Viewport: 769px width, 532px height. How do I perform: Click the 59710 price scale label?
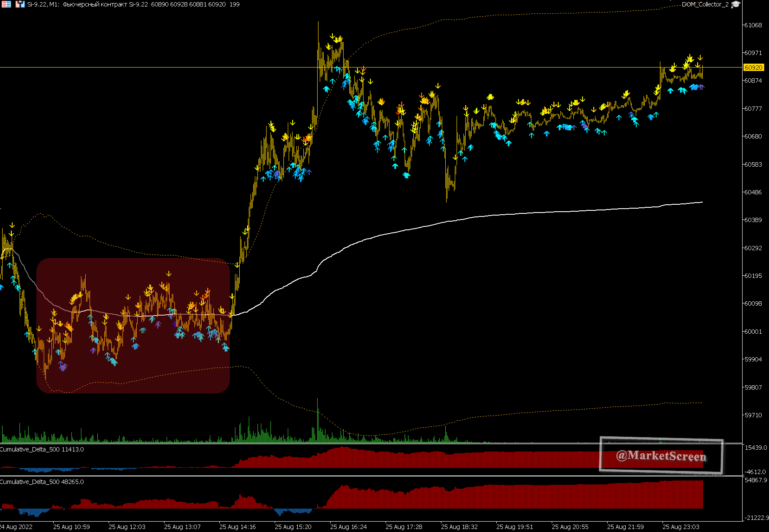(x=753, y=415)
